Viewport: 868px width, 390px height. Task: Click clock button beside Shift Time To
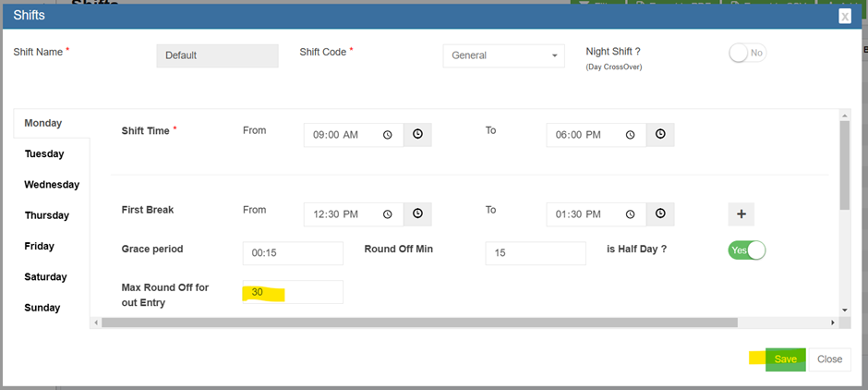(660, 135)
